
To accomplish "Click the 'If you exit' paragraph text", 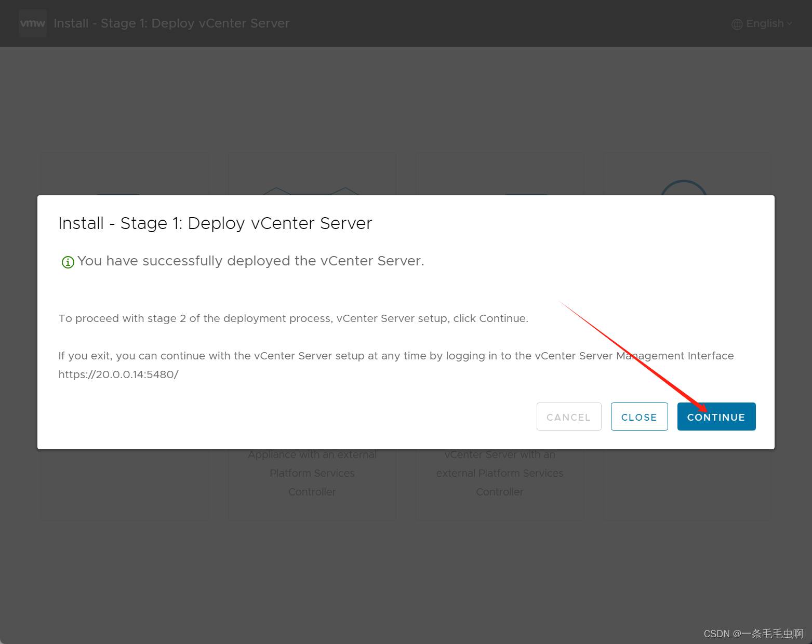I will [395, 356].
